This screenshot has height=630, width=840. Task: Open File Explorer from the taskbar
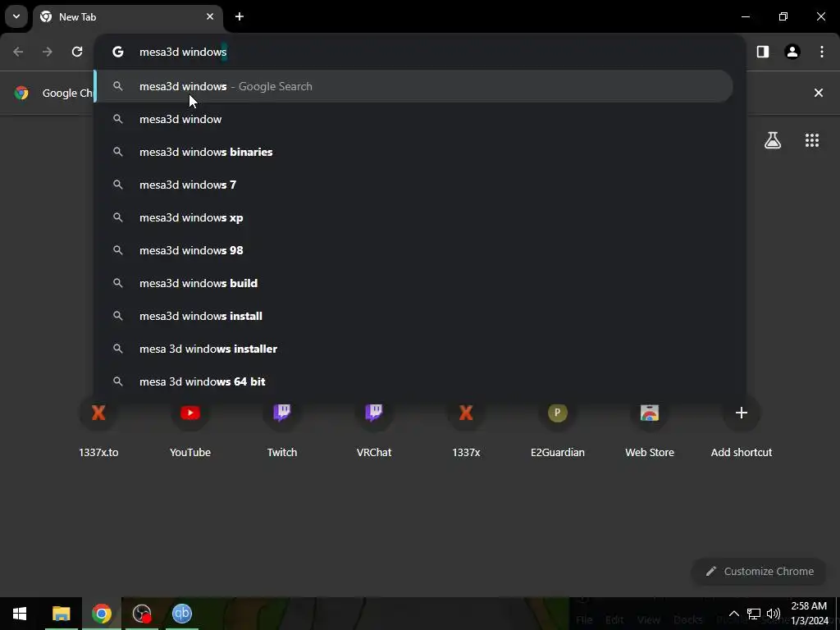coord(61,614)
